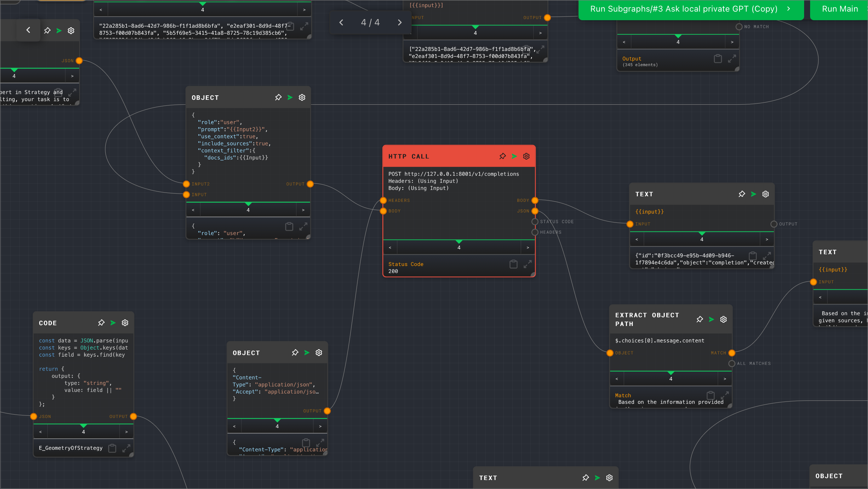Click the collapse back chevron in top-left node
Image resolution: width=868 pixels, height=489 pixels.
[x=28, y=30]
